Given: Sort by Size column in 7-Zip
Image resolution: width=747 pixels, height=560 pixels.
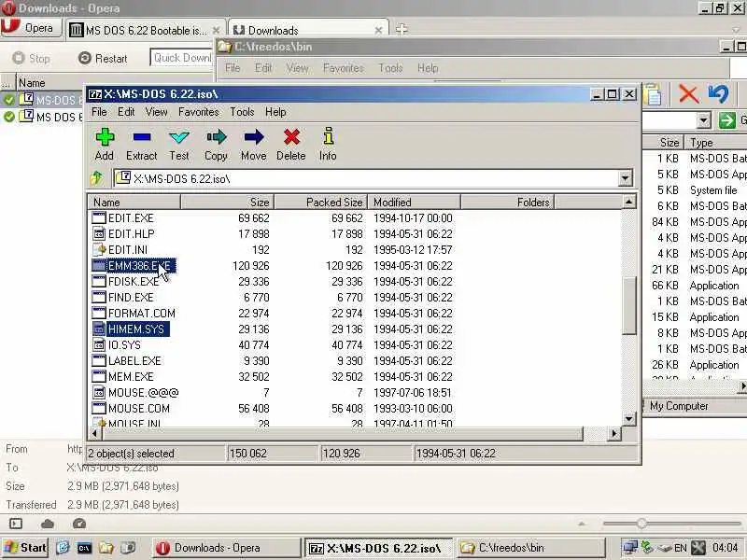Looking at the screenshot, I should click(227, 202).
